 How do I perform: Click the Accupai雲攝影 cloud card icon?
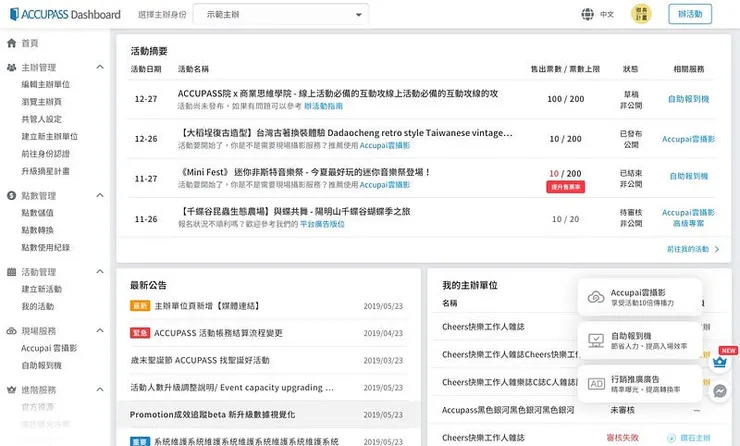(596, 297)
